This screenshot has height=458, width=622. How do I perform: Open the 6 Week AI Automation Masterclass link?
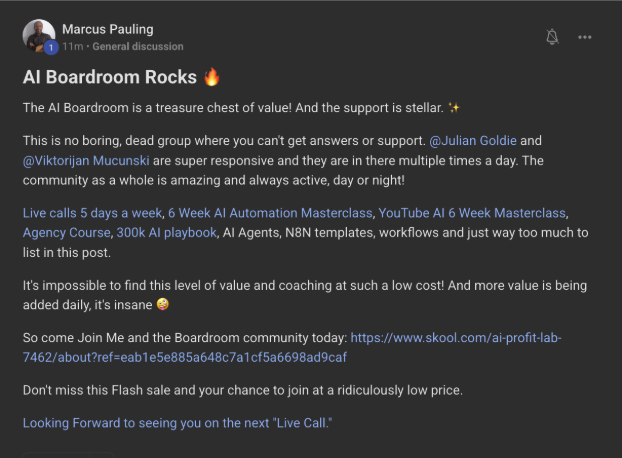[x=270, y=214]
